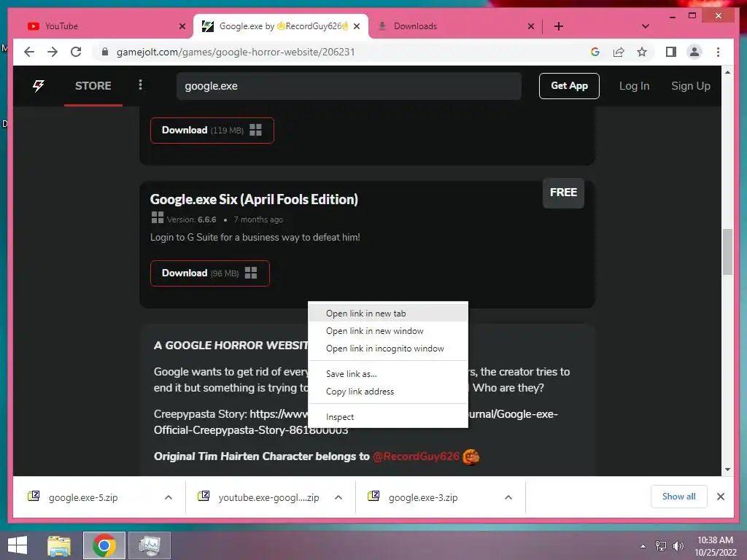Click Show all downloads
The image size is (747, 560).
(678, 497)
